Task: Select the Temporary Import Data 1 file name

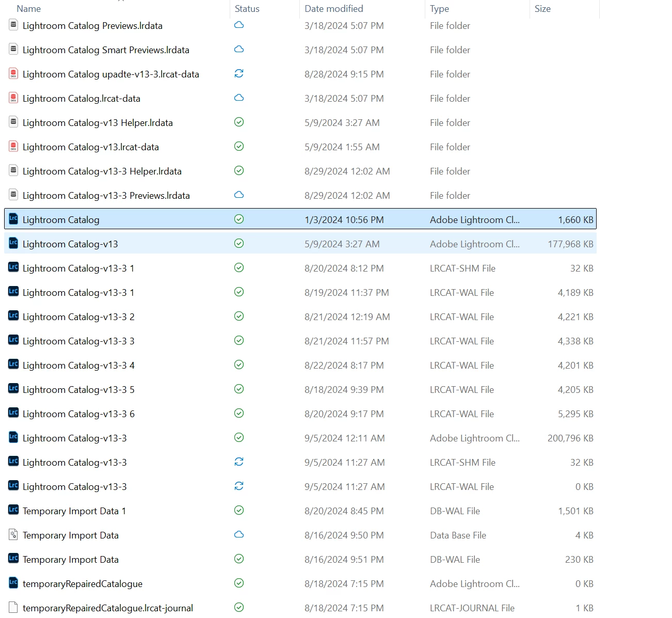Action: [x=74, y=511]
